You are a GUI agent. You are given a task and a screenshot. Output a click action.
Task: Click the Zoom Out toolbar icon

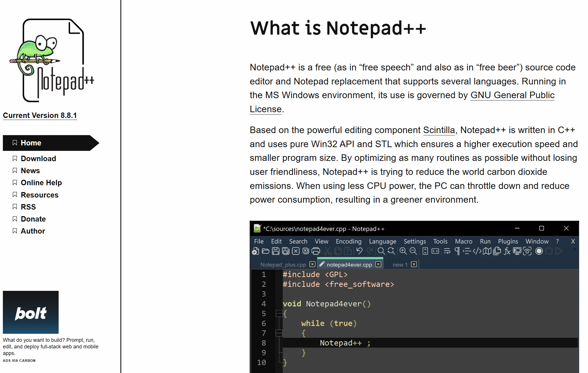(413, 251)
